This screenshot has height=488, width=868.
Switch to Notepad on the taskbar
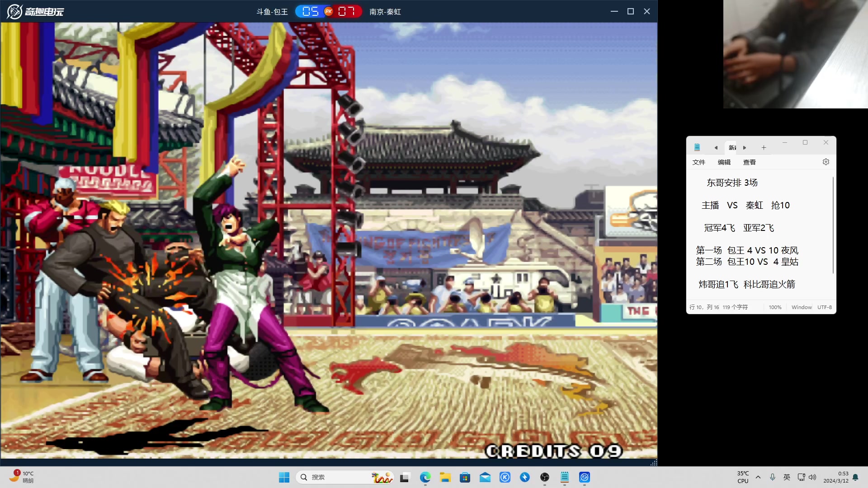565,477
